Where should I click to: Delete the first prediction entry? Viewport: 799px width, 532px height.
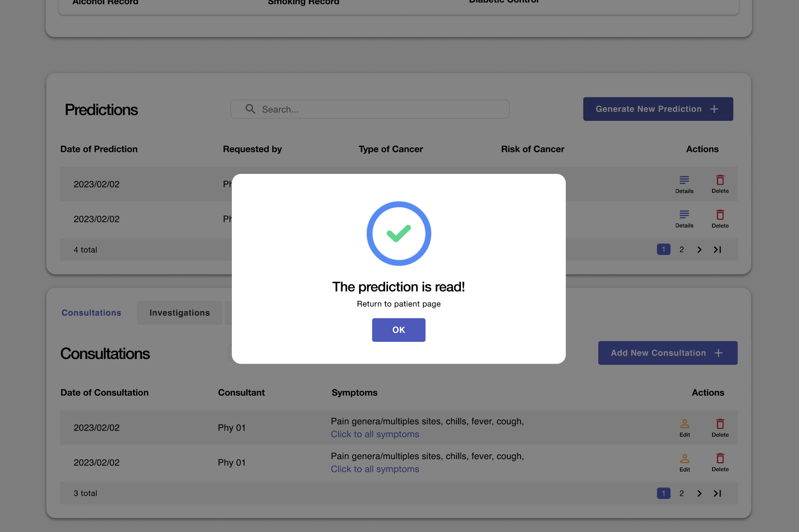tap(720, 184)
